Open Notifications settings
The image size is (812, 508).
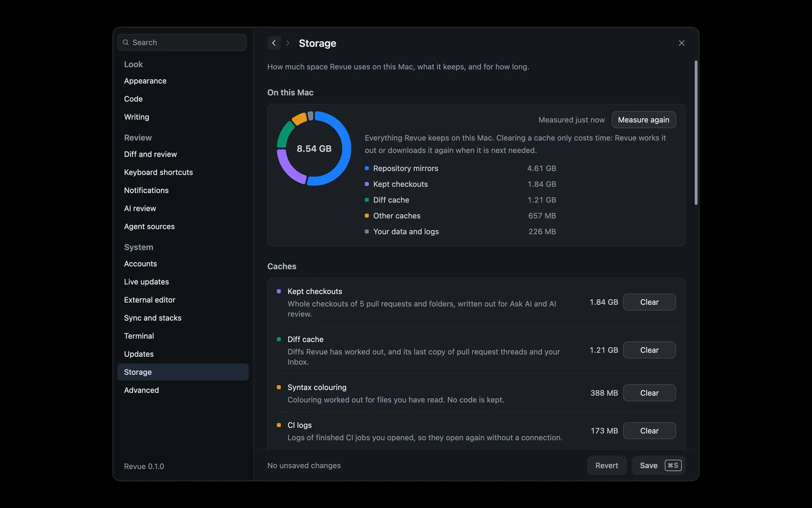[x=183, y=190]
